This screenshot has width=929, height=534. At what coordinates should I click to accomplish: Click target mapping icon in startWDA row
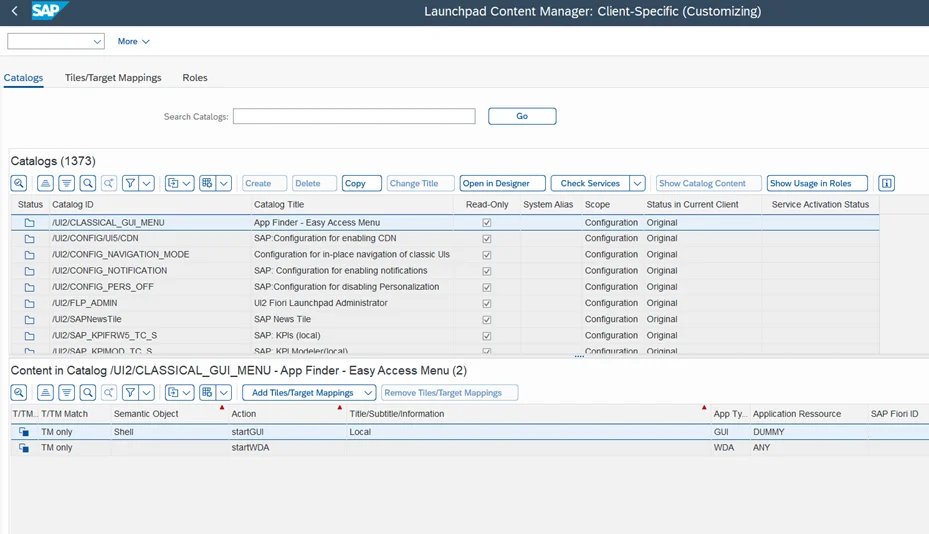tap(24, 448)
